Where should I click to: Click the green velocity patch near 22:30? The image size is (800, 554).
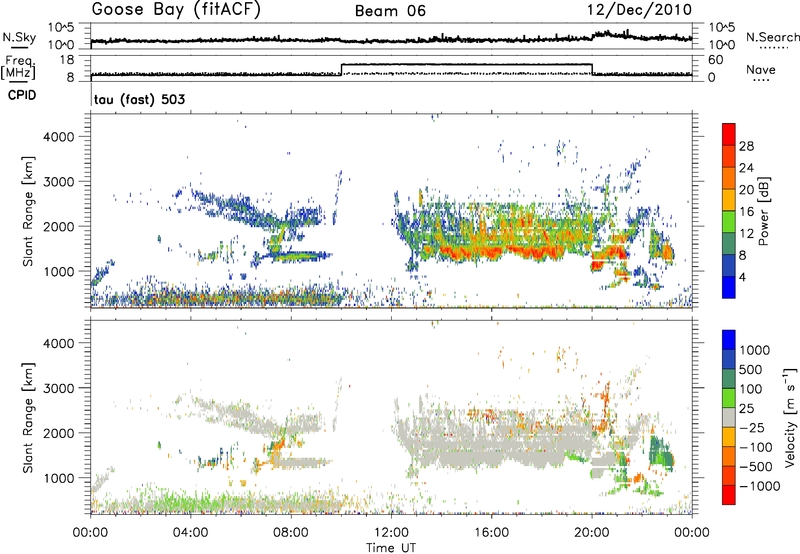click(661, 451)
